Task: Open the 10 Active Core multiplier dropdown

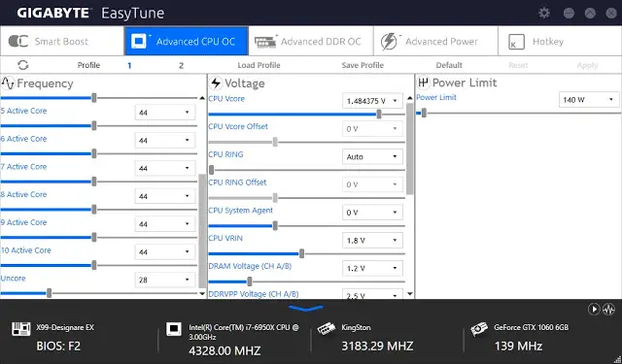Action: click(165, 251)
